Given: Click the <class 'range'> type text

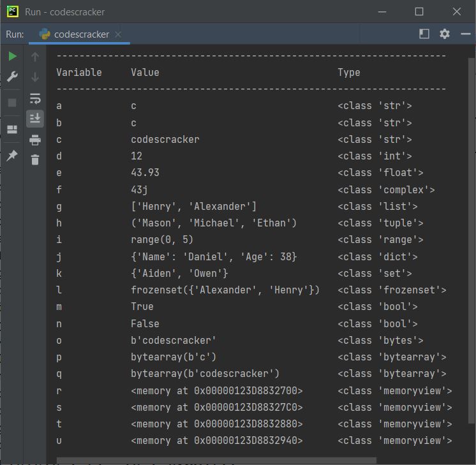Looking at the screenshot, I should coord(380,240).
